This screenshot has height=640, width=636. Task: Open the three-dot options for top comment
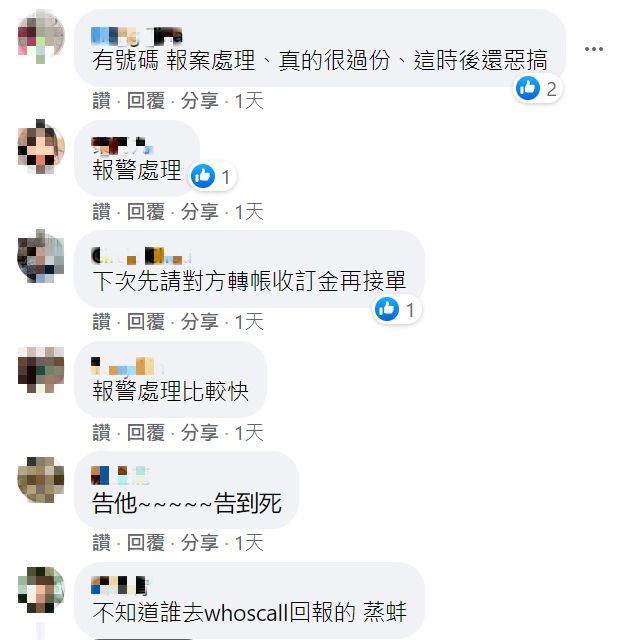(x=594, y=49)
